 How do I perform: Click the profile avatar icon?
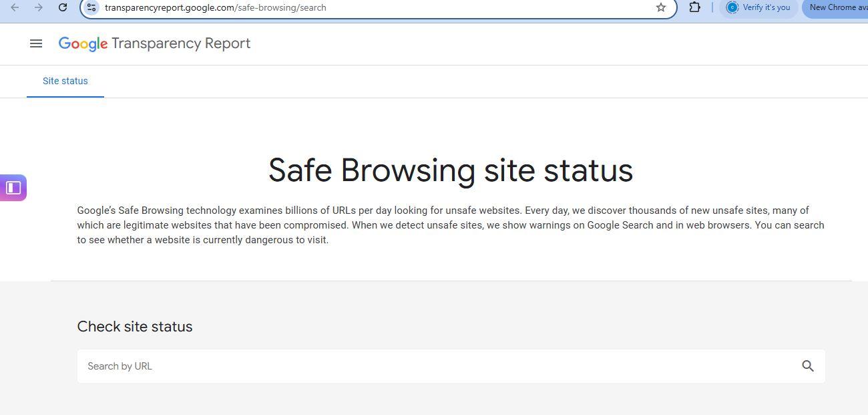732,7
